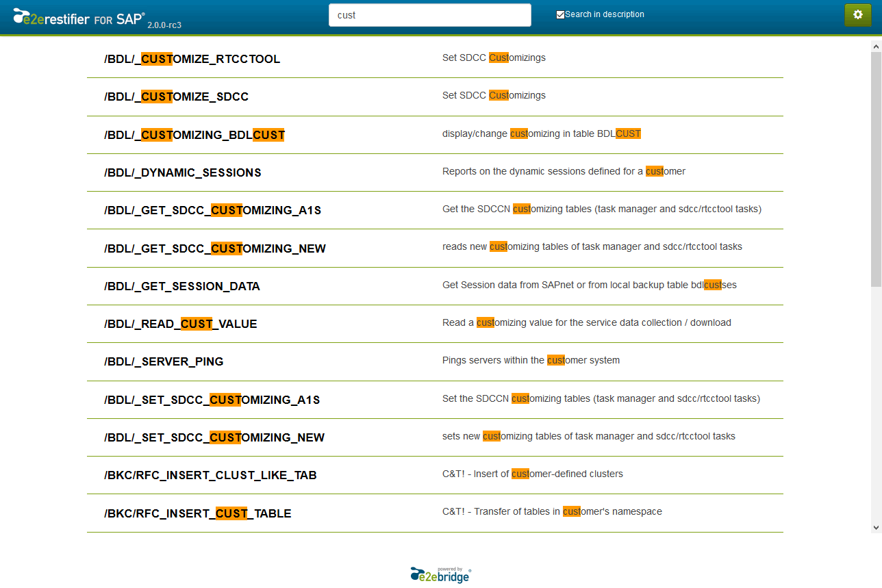Click the powered by e2ebridge logo

click(439, 574)
